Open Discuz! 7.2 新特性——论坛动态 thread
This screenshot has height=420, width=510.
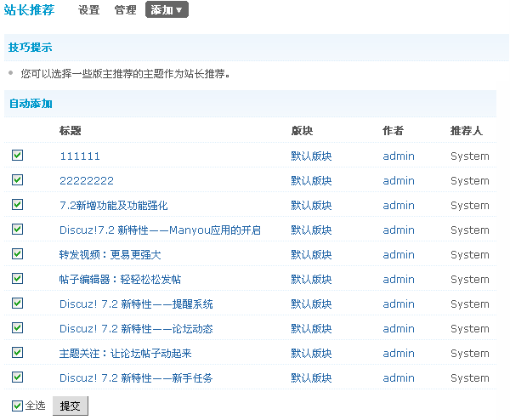136,329
